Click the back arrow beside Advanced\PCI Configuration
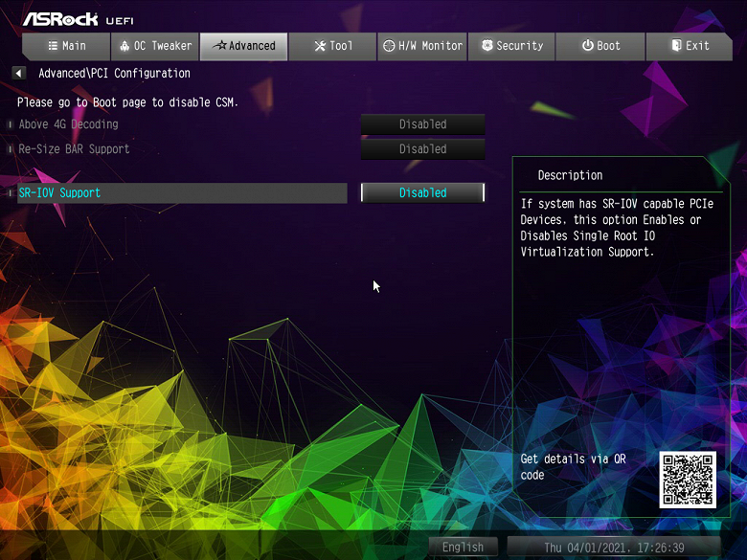Viewport: 747px width, 560px height. click(18, 74)
